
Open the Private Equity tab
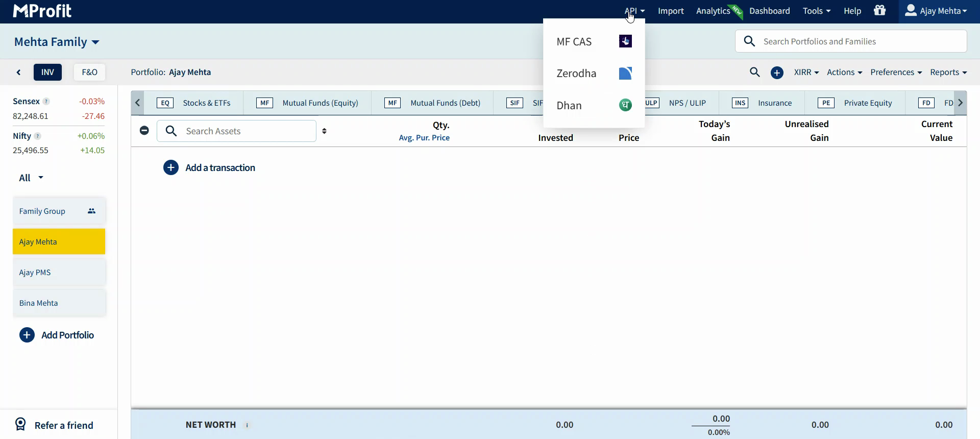click(x=855, y=103)
